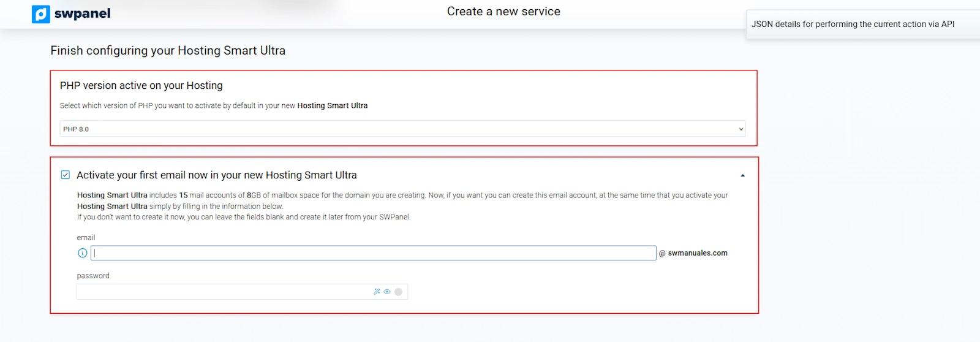The width and height of the screenshot is (980, 342).
Task: Click the PHP version dropdown chevron arrow
Action: (x=741, y=129)
